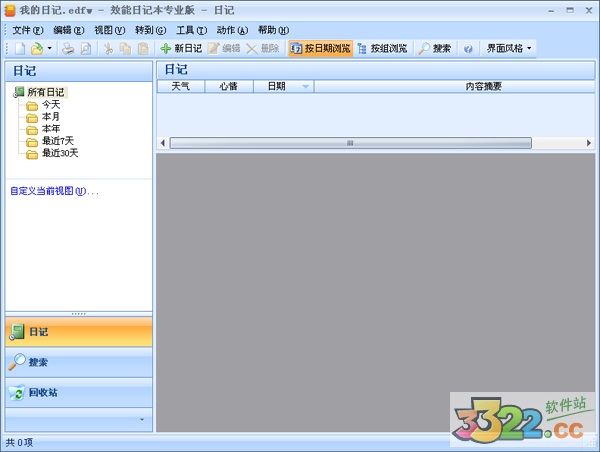This screenshot has height=452, width=600.
Task: Click the horizontal scrollbar right arrow
Action: [589, 143]
